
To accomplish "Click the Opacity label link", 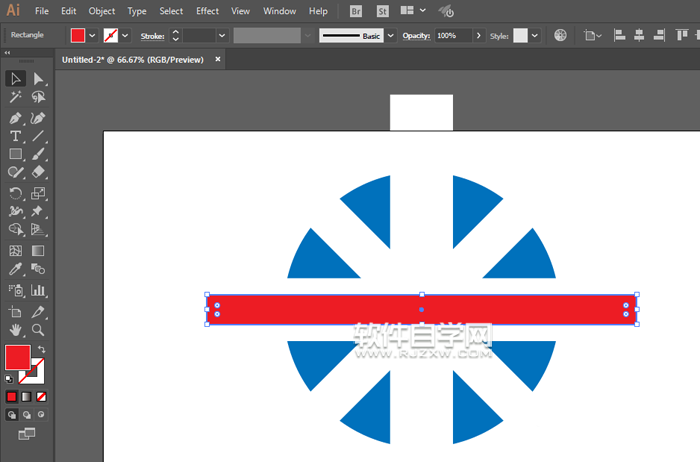I will coord(417,35).
